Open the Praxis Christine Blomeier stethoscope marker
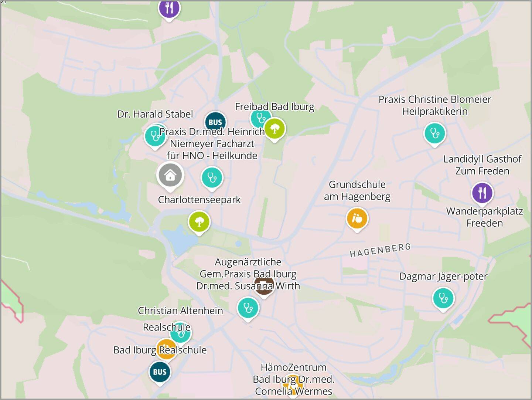The height and width of the screenshot is (400, 532). click(435, 133)
